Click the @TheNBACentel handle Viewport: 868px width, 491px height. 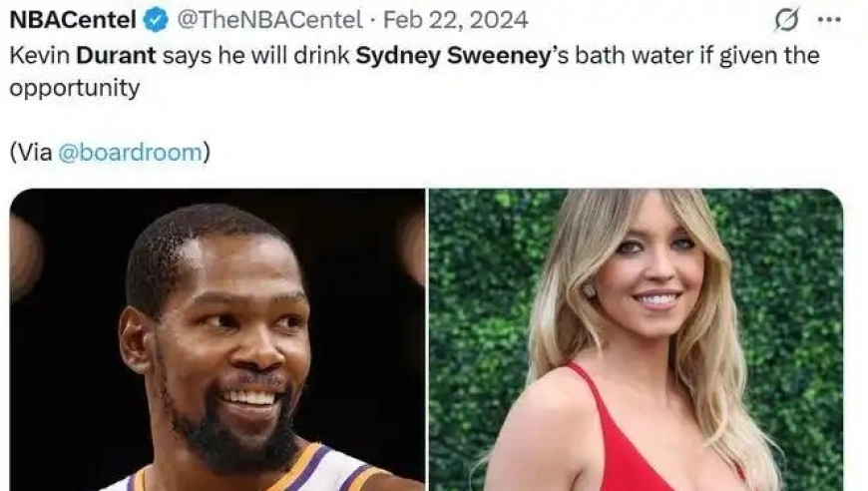point(269,20)
